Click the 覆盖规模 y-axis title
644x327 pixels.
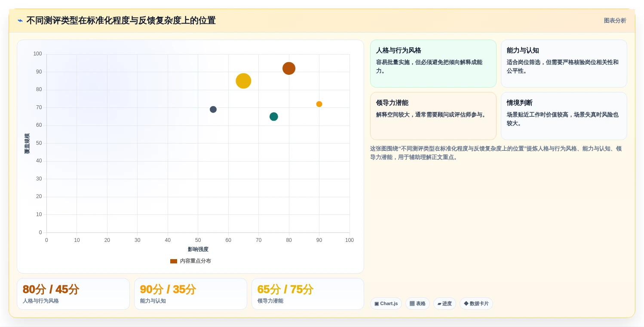(27, 144)
